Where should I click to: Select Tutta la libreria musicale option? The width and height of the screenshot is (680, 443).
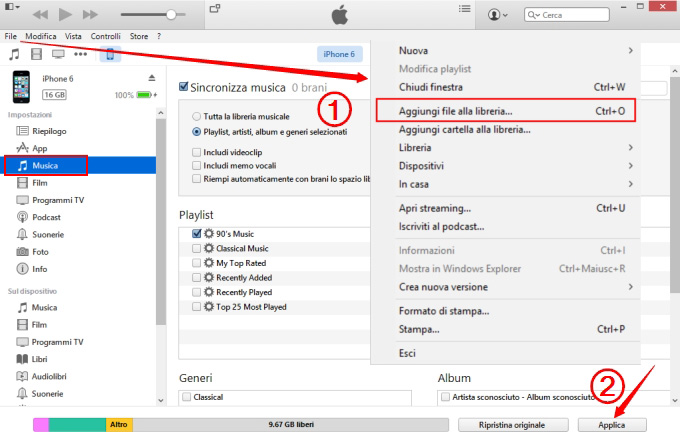point(196,117)
